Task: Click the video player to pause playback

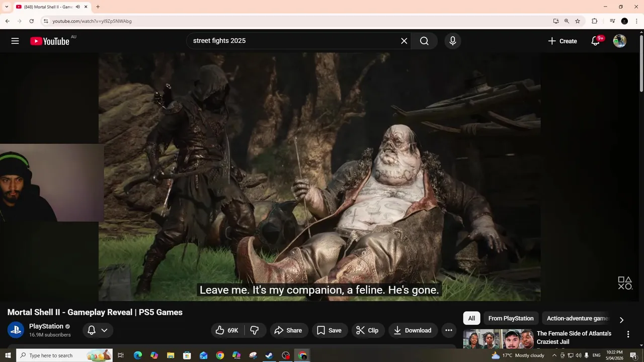Action: click(x=319, y=176)
